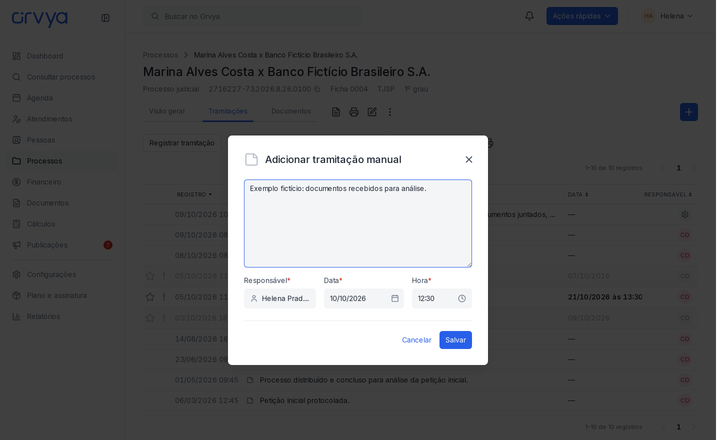720x440 pixels.
Task: Copy the process number using the copy icon
Action: pyautogui.click(x=316, y=89)
